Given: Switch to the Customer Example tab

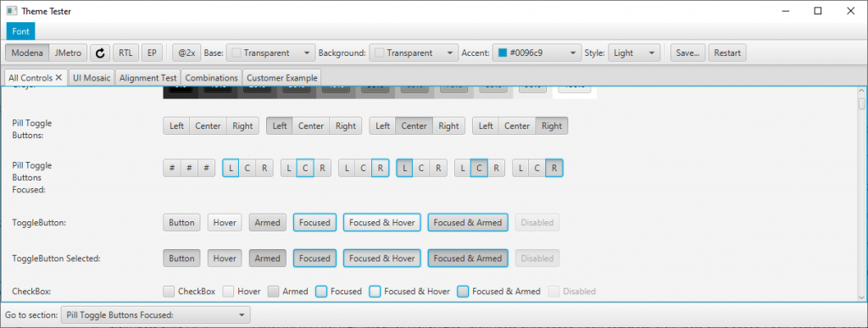Looking at the screenshot, I should click(x=281, y=78).
